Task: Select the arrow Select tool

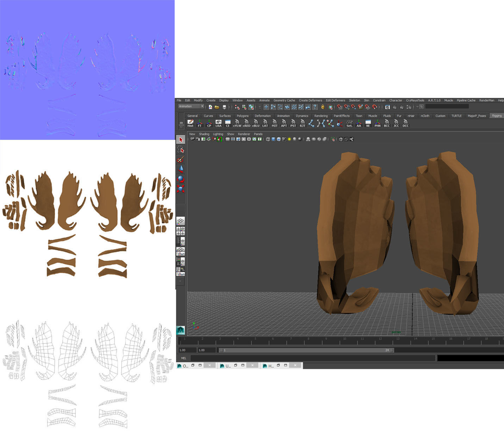Action: [181, 139]
